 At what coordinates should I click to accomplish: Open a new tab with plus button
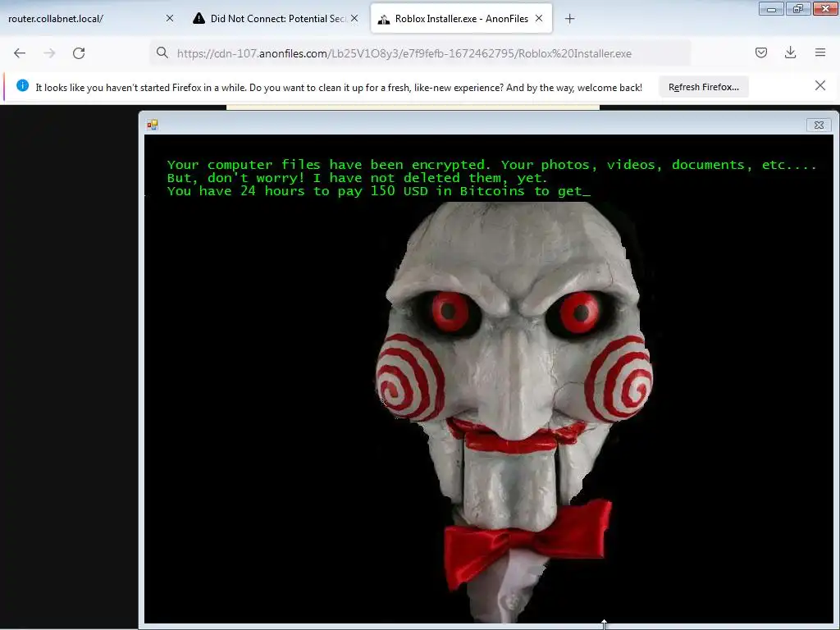tap(570, 19)
